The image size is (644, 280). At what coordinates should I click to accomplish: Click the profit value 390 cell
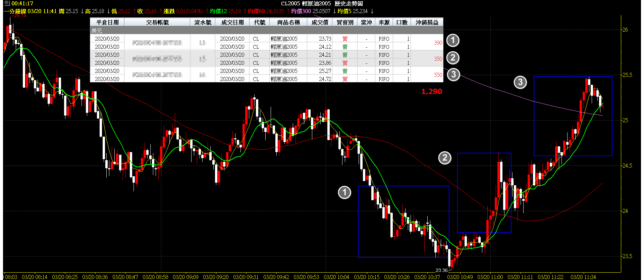tap(427, 43)
